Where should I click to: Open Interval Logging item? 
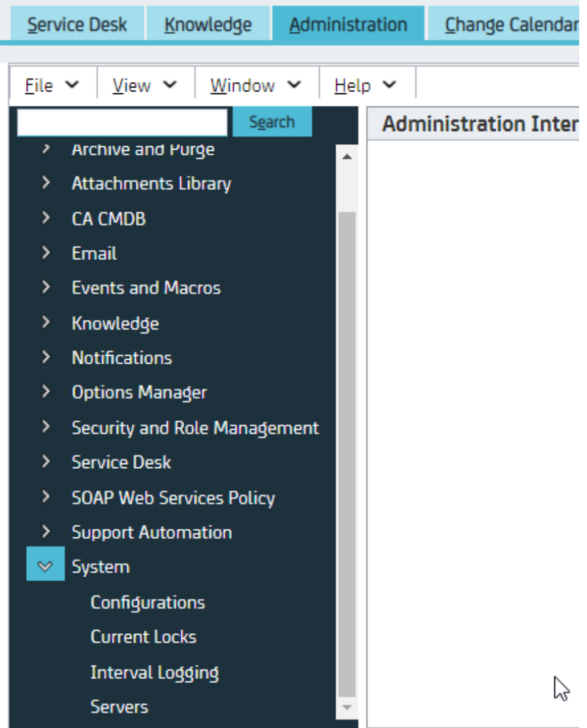(x=154, y=672)
